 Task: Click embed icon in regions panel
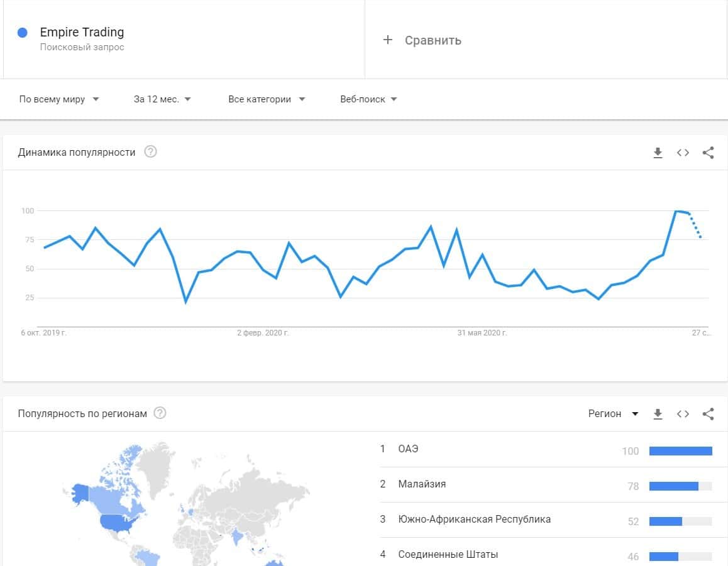click(x=683, y=413)
